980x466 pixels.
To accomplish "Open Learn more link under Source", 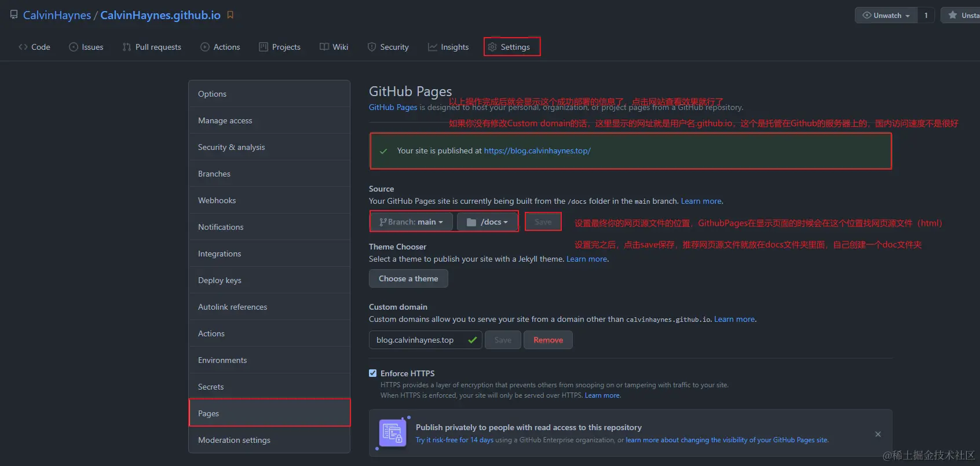I will point(701,201).
